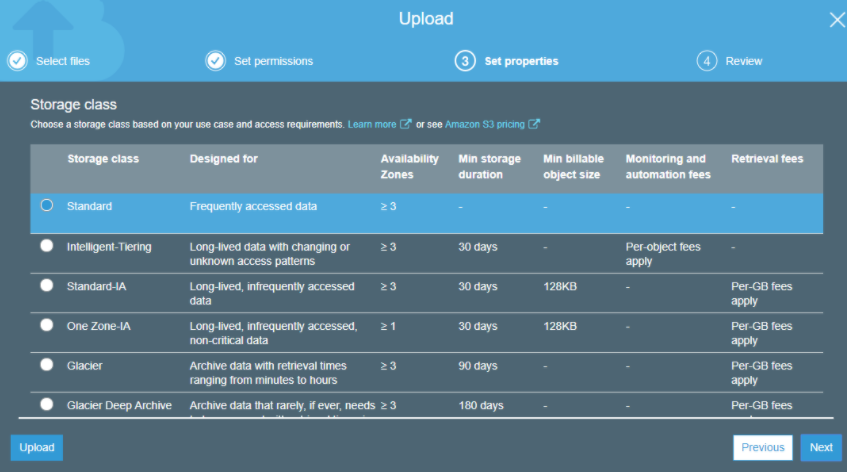This screenshot has height=472, width=849.
Task: Open the Set properties step
Action: coord(521,61)
